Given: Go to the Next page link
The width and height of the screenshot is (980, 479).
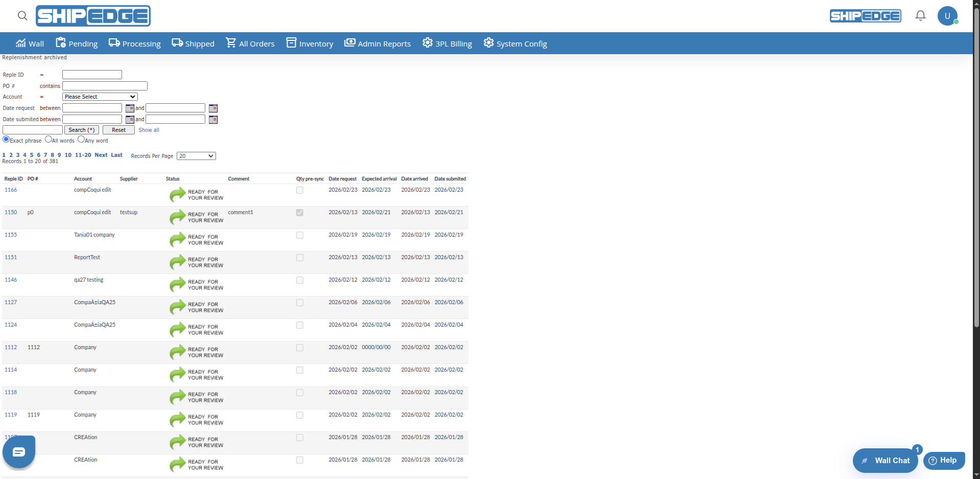Looking at the screenshot, I should 101,155.
